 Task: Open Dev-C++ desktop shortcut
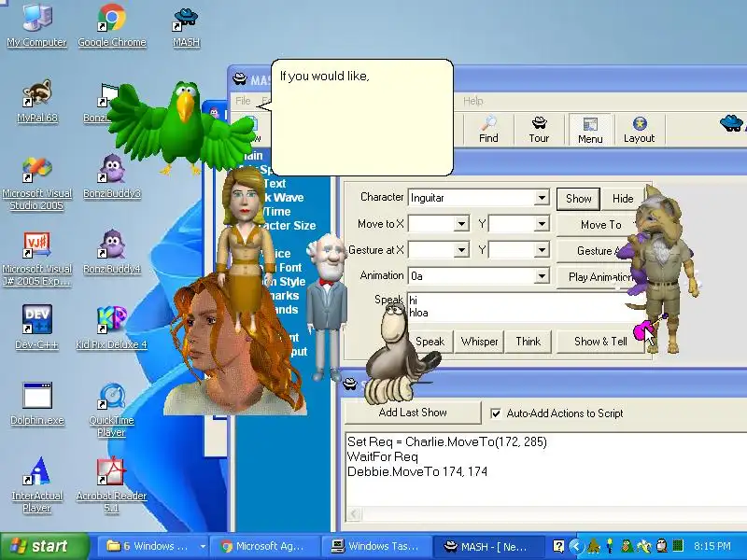click(x=36, y=328)
